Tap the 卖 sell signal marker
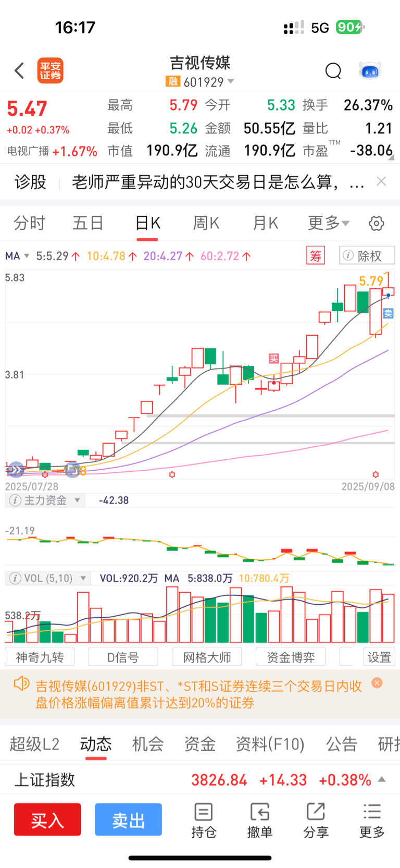 (389, 313)
